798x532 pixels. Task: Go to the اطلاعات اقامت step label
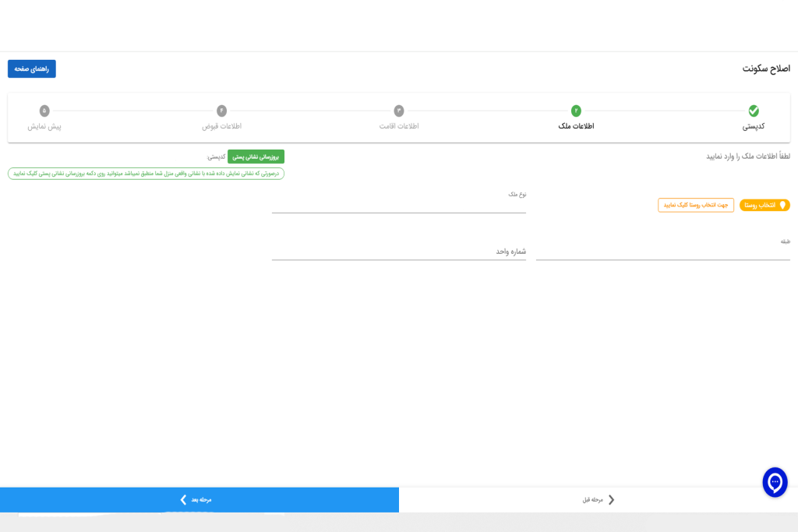399,126
